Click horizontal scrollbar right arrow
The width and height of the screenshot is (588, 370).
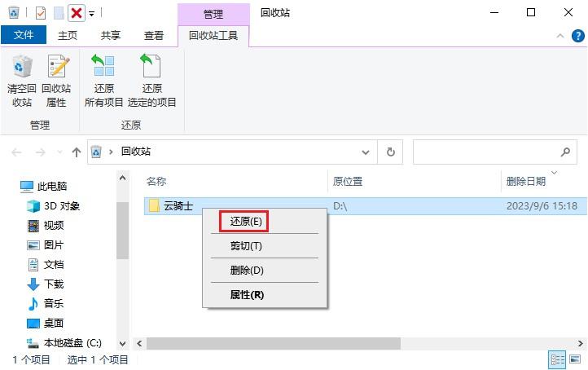click(580, 343)
